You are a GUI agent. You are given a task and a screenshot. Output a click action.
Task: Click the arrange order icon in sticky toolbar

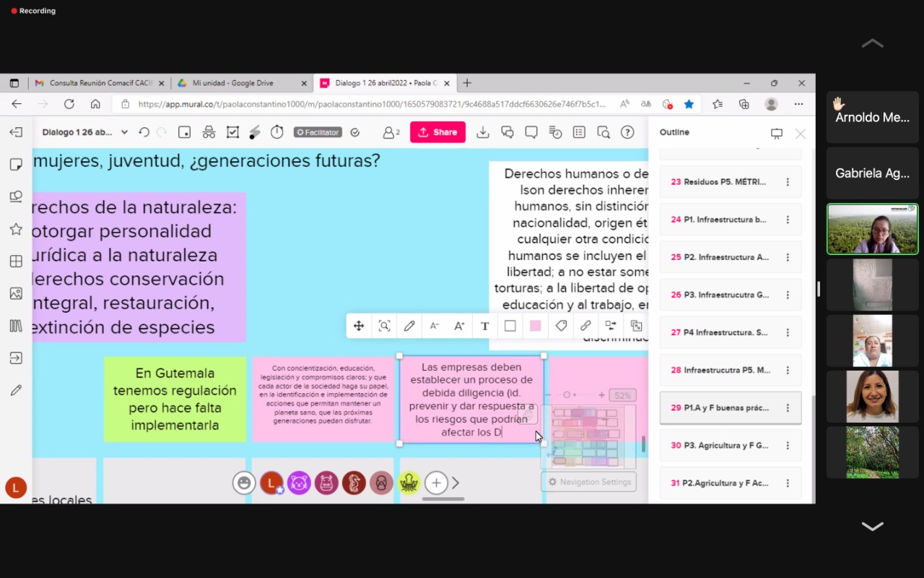[636, 326]
